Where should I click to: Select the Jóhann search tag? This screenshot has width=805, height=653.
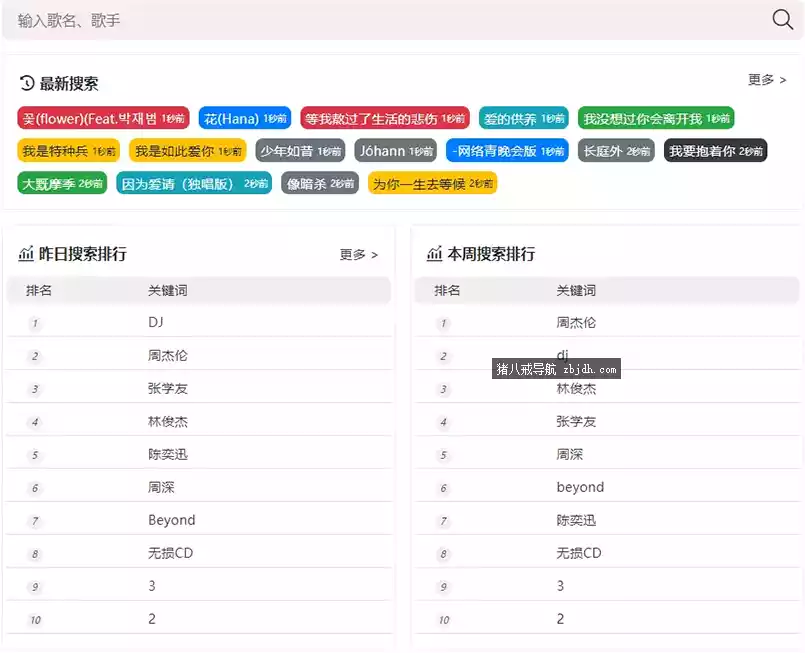pos(396,150)
